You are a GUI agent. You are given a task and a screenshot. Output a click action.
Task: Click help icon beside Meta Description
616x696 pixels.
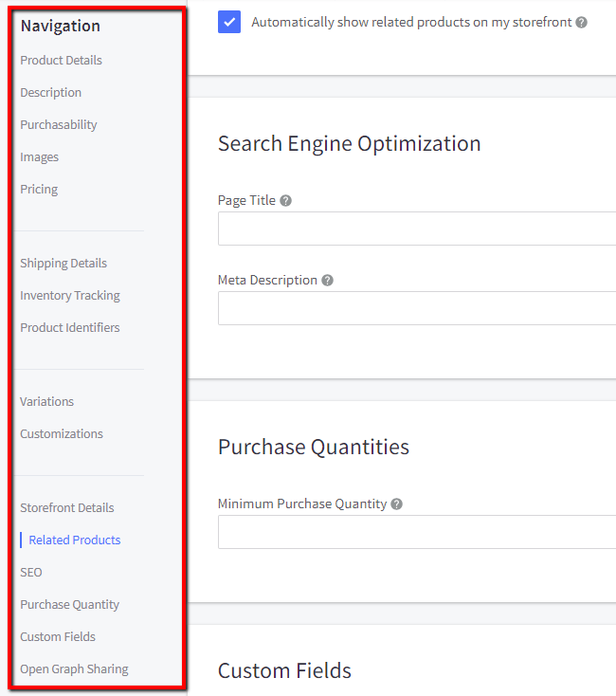tap(327, 281)
